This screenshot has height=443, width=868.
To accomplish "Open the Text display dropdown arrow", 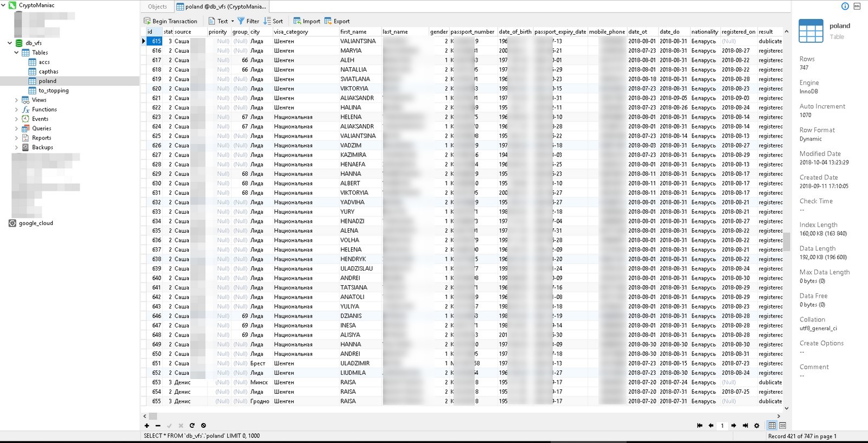I will pos(233,21).
